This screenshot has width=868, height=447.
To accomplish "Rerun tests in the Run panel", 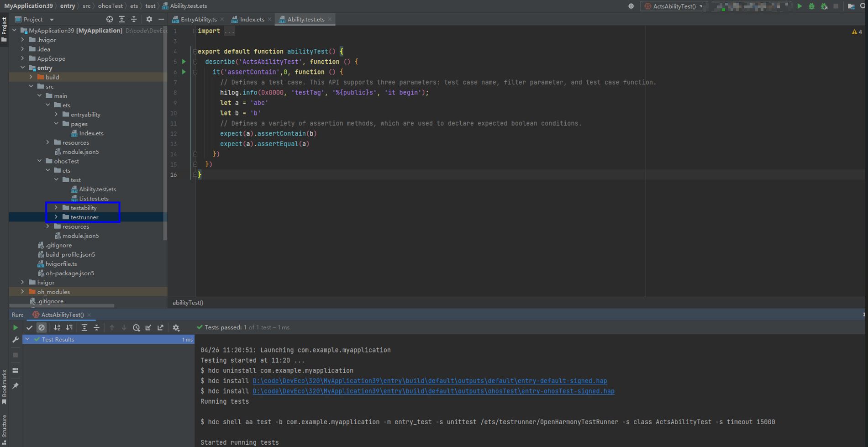I will tap(16, 327).
